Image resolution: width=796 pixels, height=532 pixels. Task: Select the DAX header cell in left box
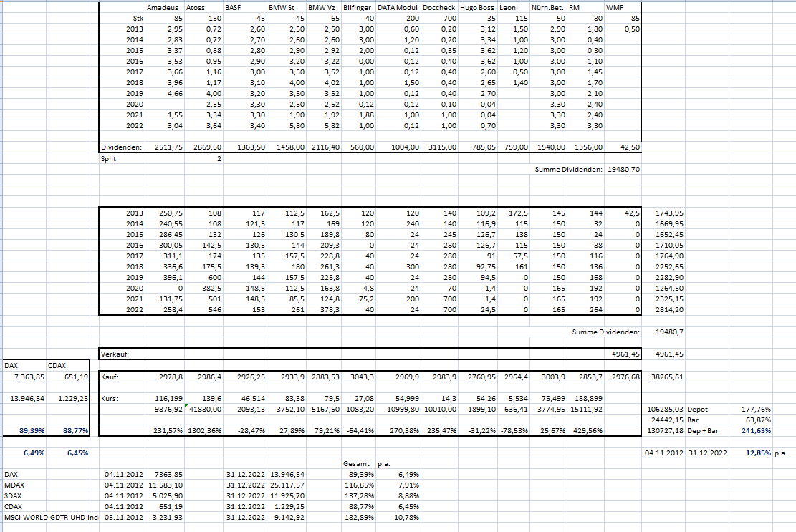tap(24, 365)
